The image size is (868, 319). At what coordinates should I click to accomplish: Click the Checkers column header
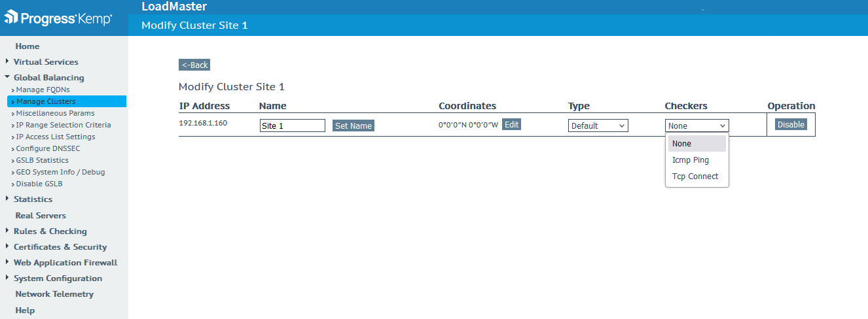click(x=686, y=106)
